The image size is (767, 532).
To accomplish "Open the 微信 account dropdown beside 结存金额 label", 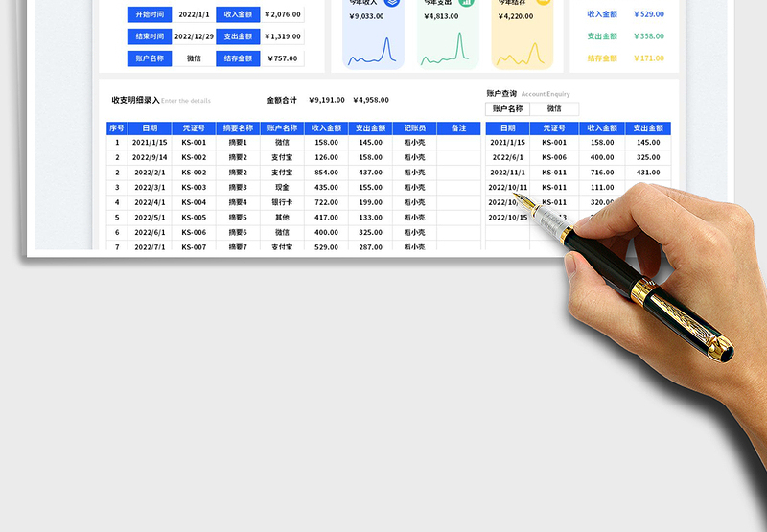I will pos(193,58).
